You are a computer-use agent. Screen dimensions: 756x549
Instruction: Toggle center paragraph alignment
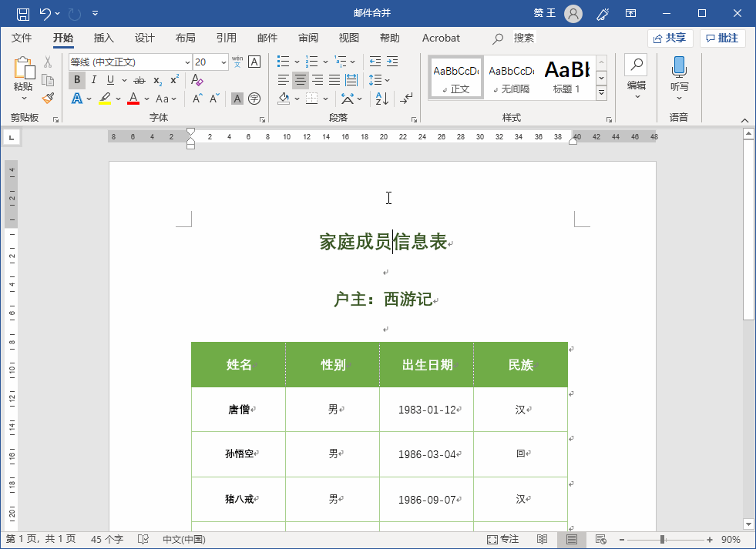click(299, 79)
